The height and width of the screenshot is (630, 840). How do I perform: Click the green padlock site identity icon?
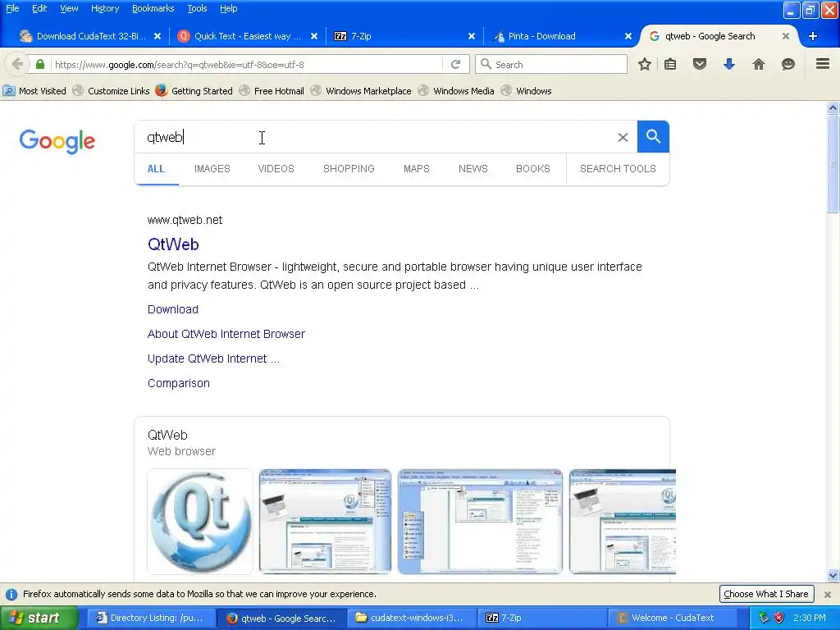tap(40, 64)
